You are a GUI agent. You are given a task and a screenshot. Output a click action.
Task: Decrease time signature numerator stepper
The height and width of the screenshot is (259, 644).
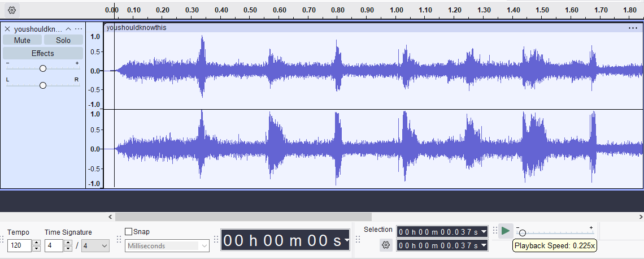(68, 249)
